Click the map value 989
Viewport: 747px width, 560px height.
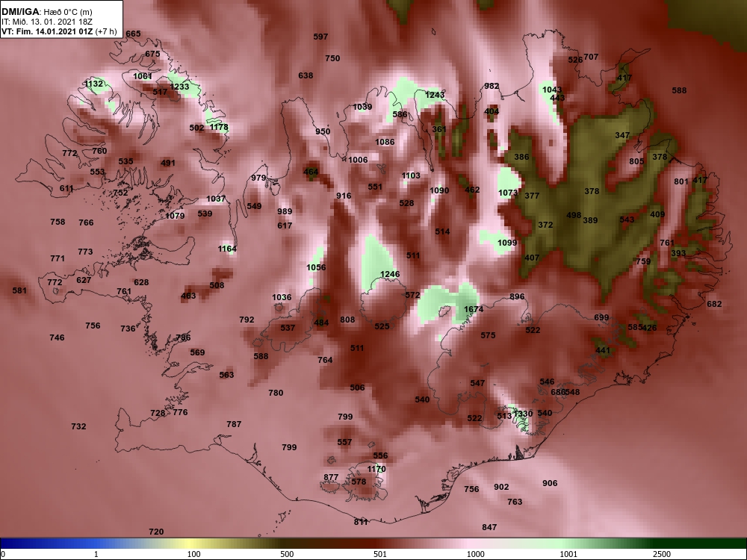[x=285, y=211]
